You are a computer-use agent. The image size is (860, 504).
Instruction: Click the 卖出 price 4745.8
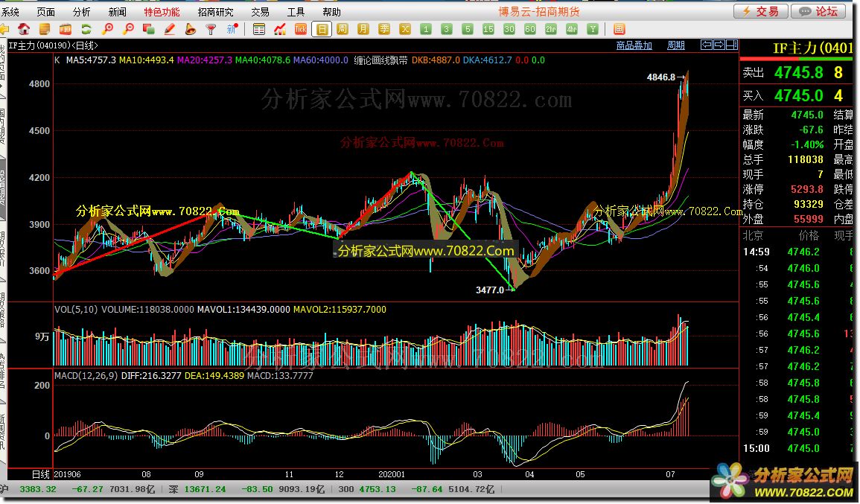[x=798, y=72]
